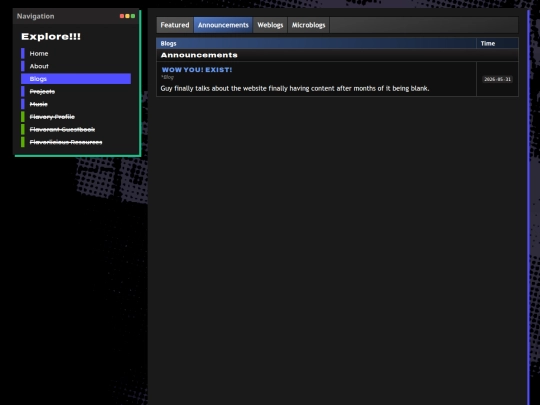The height and width of the screenshot is (405, 540).
Task: Show the Microblogs tab
Action: [309, 25]
